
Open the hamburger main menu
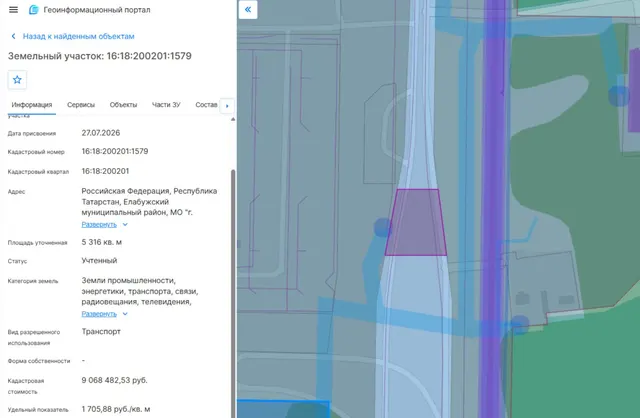coord(13,10)
